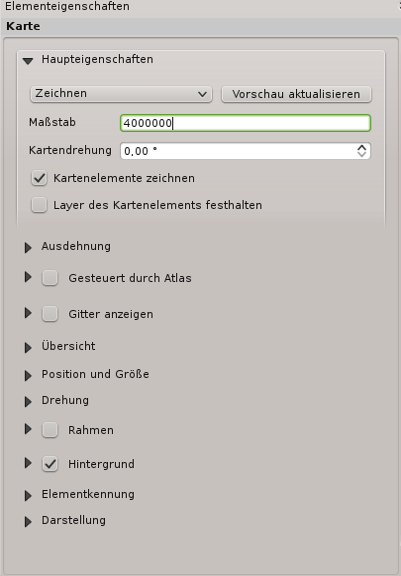Viewport: 401px width, 576px height.
Task: Expand the Ausdehnung section
Action: pos(28,248)
